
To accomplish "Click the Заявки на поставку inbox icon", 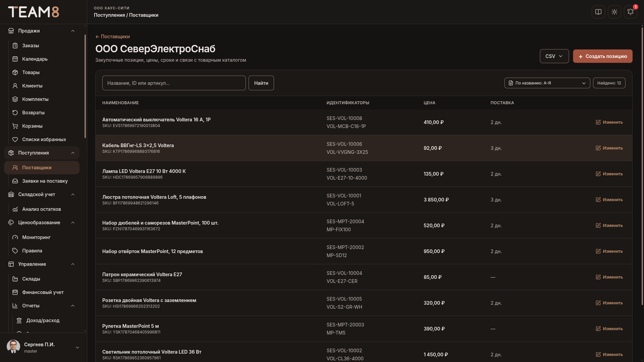I will [15, 181].
